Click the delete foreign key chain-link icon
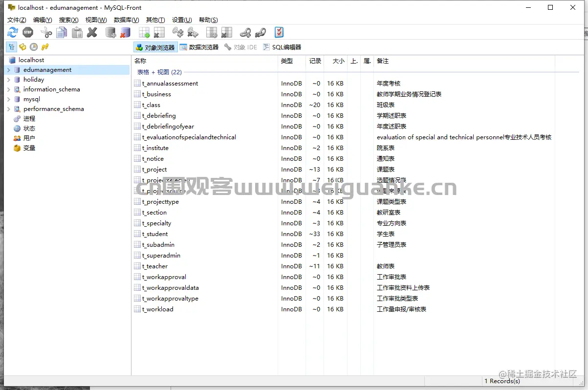Image resolution: width=588 pixels, height=390 pixels. (x=261, y=33)
